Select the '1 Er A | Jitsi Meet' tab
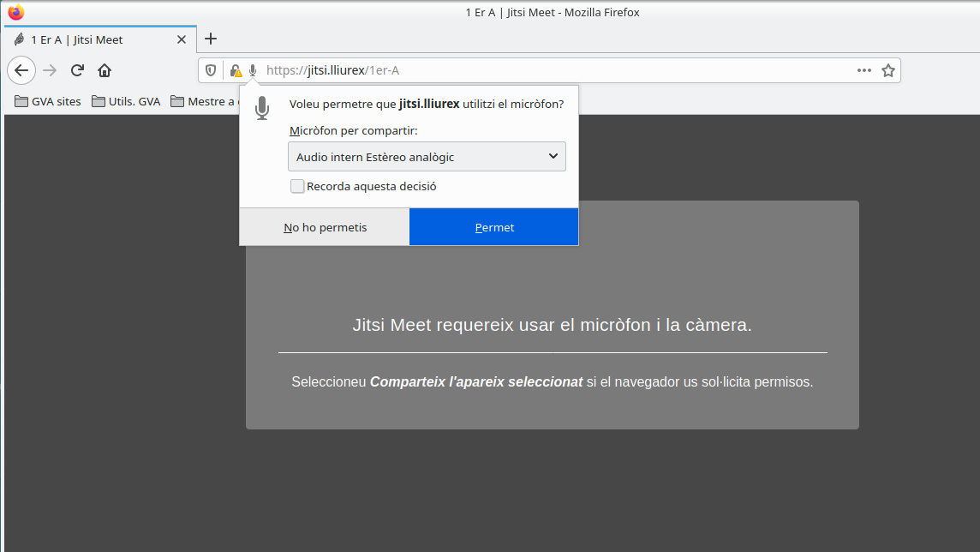The image size is (980, 552). (x=100, y=39)
